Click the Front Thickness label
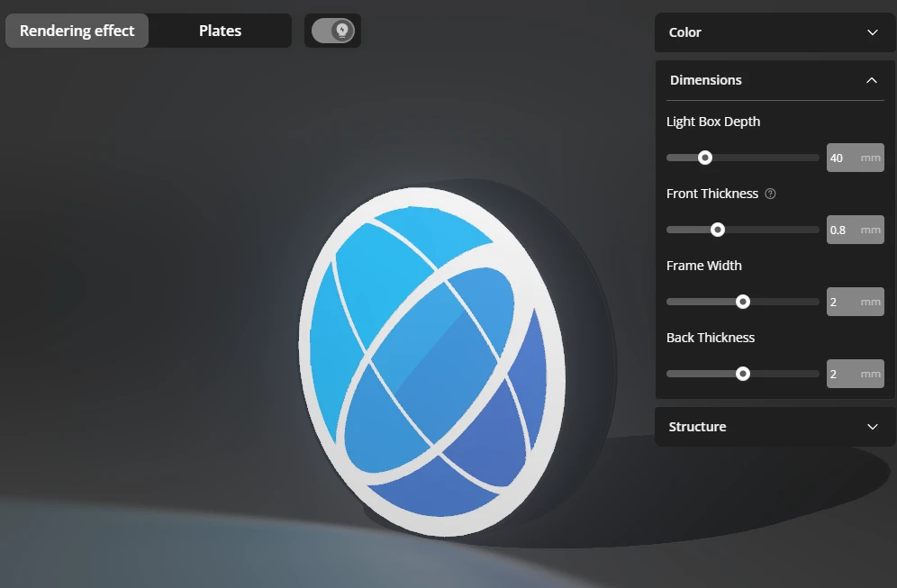 tap(712, 194)
